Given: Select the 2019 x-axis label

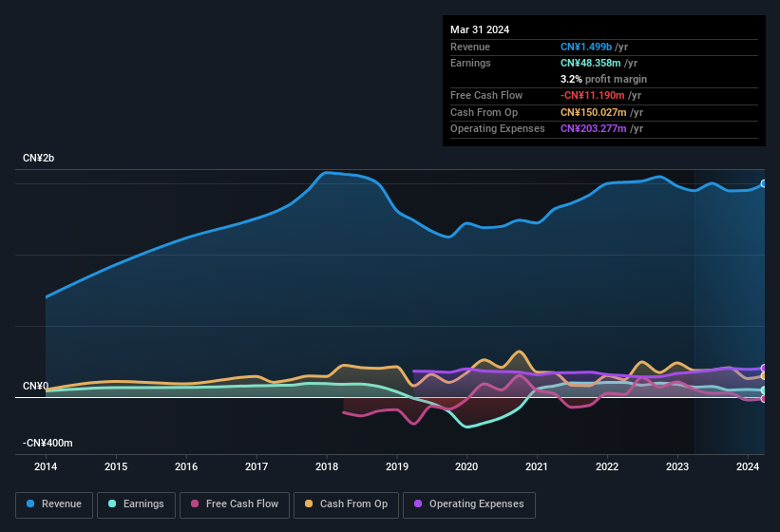Looking at the screenshot, I should click(397, 466).
